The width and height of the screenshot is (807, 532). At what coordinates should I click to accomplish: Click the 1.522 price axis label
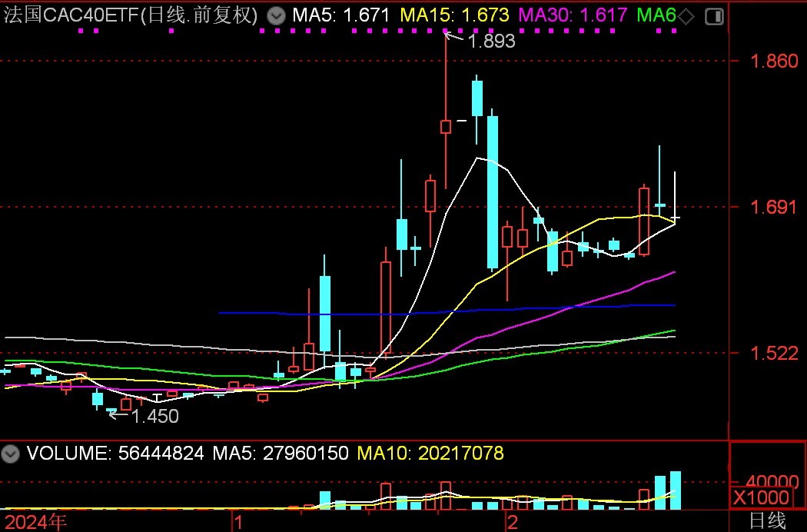pyautogui.click(x=774, y=353)
